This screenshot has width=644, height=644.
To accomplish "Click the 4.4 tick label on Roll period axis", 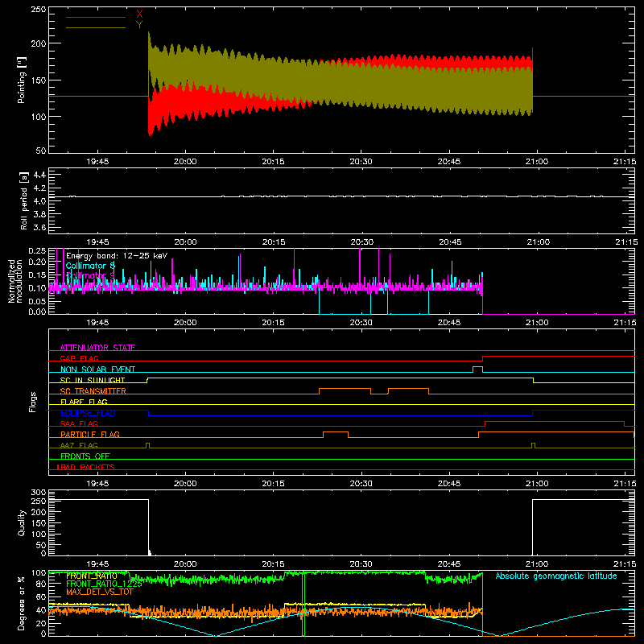I will (x=39, y=175).
